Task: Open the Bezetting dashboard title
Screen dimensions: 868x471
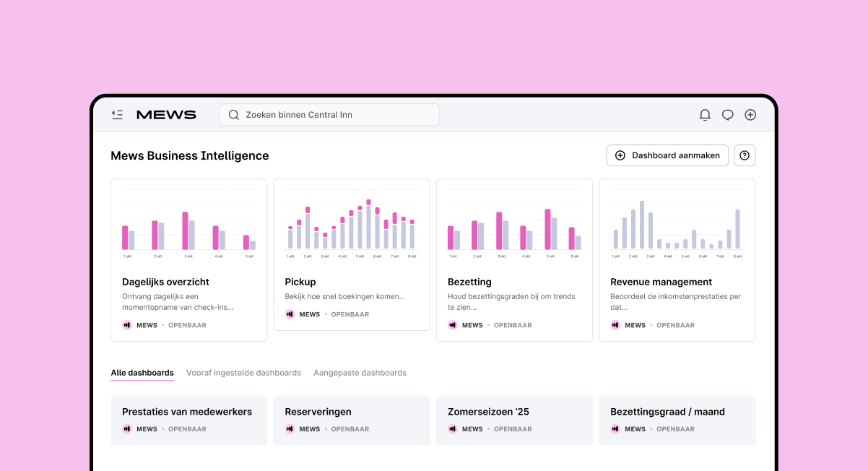Action: point(469,282)
